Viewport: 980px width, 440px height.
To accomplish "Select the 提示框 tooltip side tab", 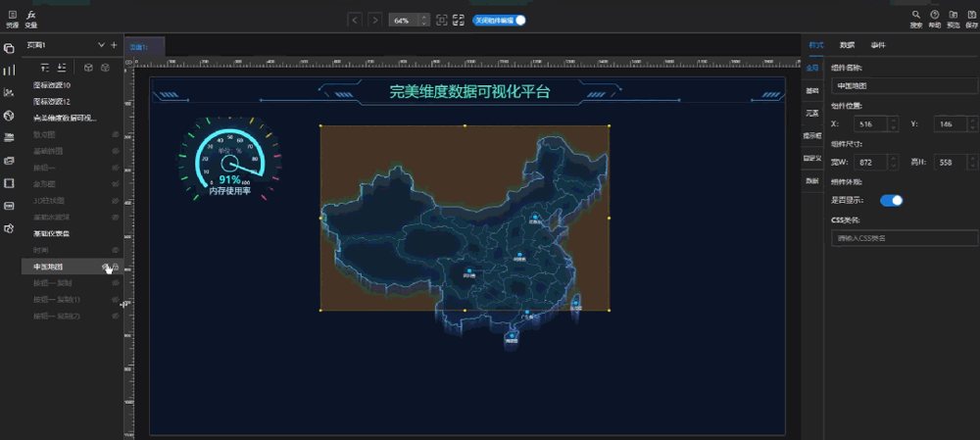I will tap(812, 135).
